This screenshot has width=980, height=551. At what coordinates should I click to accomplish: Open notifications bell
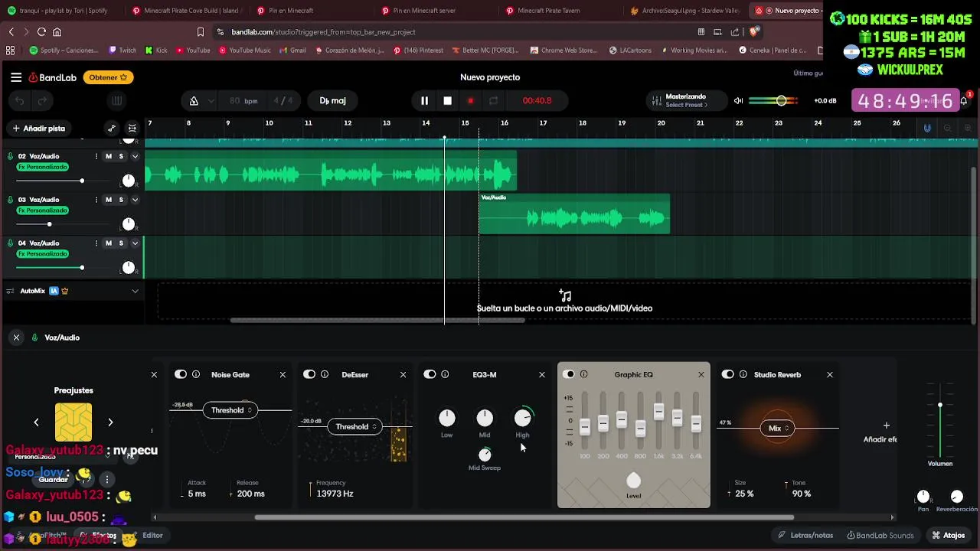(965, 100)
